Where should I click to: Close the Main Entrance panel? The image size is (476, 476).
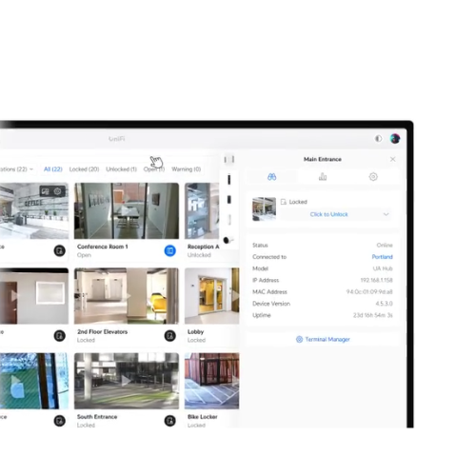coord(392,159)
